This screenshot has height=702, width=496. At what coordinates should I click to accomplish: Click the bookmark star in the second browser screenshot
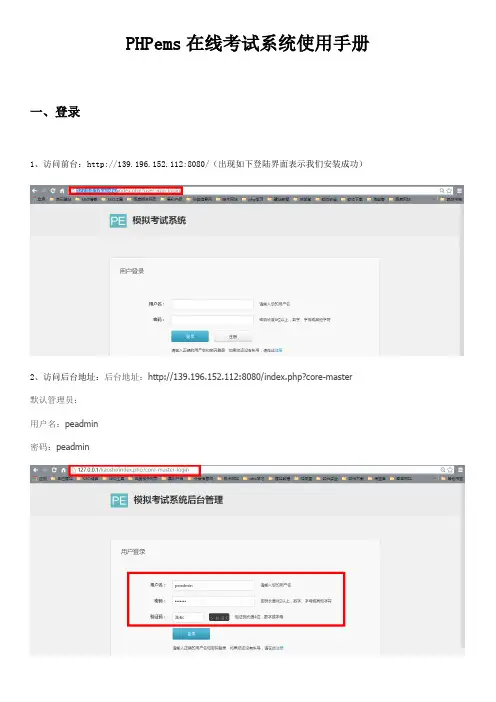click(x=450, y=470)
